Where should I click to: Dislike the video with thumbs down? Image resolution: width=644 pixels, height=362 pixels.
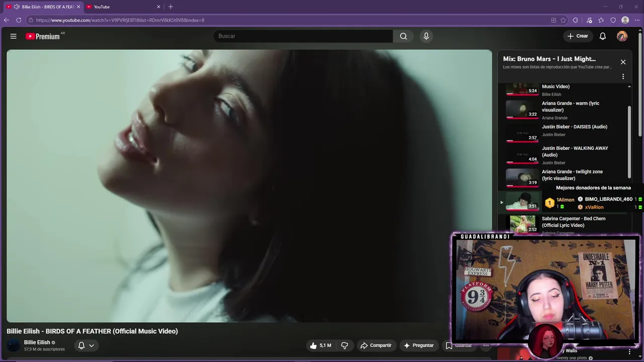pyautogui.click(x=345, y=345)
